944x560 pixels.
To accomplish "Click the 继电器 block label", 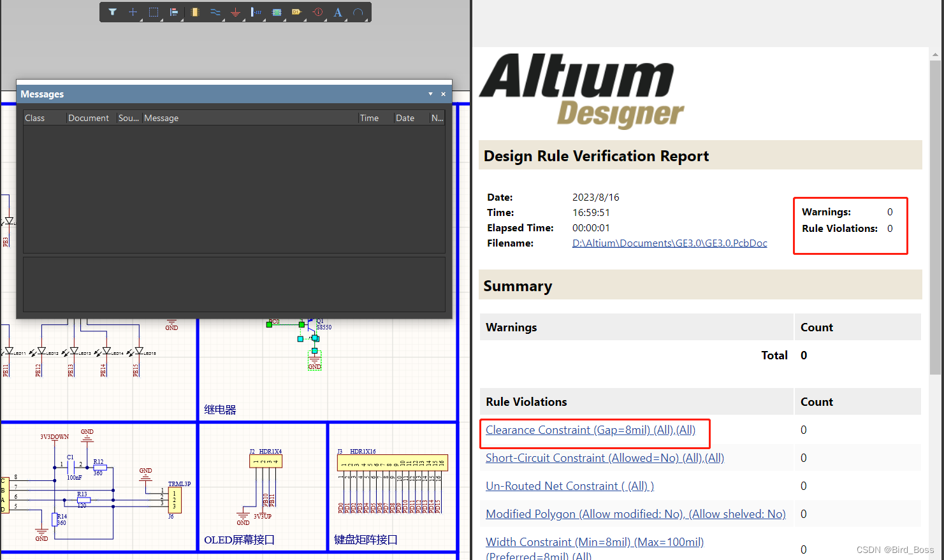I will point(220,410).
